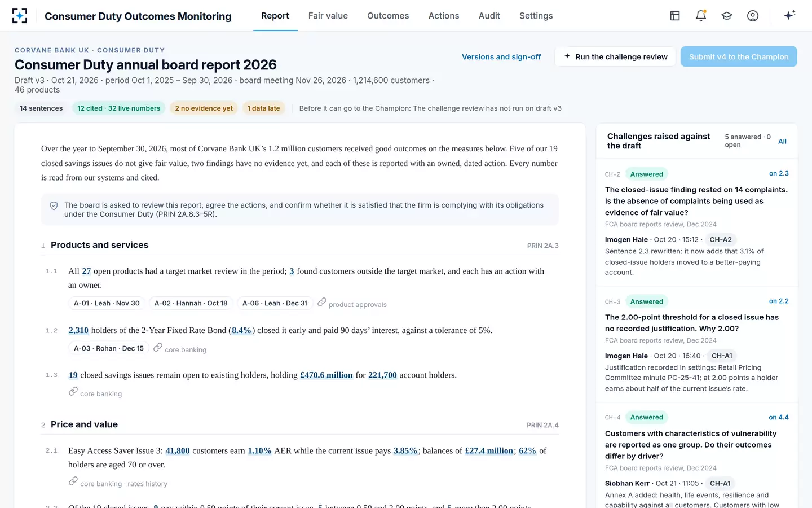
Task: Click the live number '41,800' in sentence 2.1
Action: (x=178, y=450)
